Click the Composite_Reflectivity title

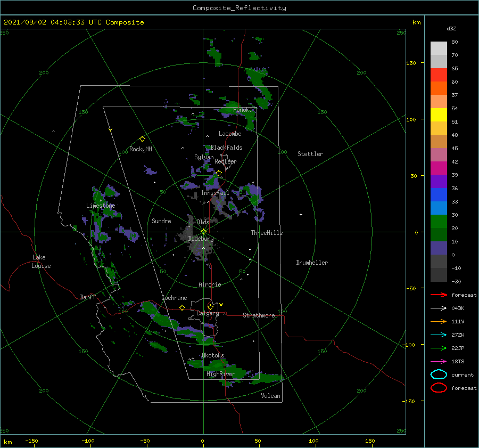(x=239, y=8)
